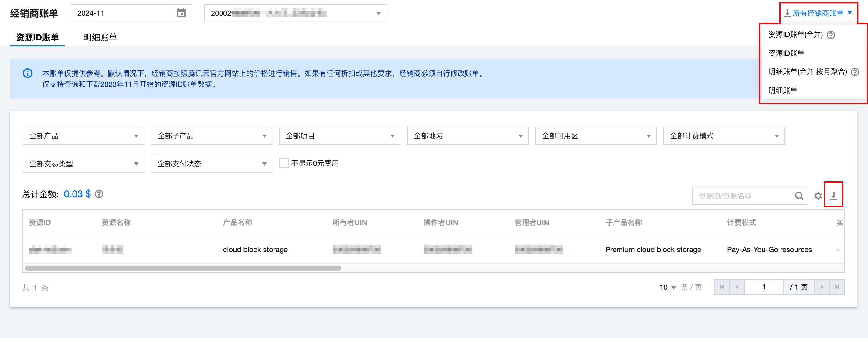This screenshot has height=338, width=868.
Task: Click 所有经销商账单 download button
Action: click(x=818, y=13)
